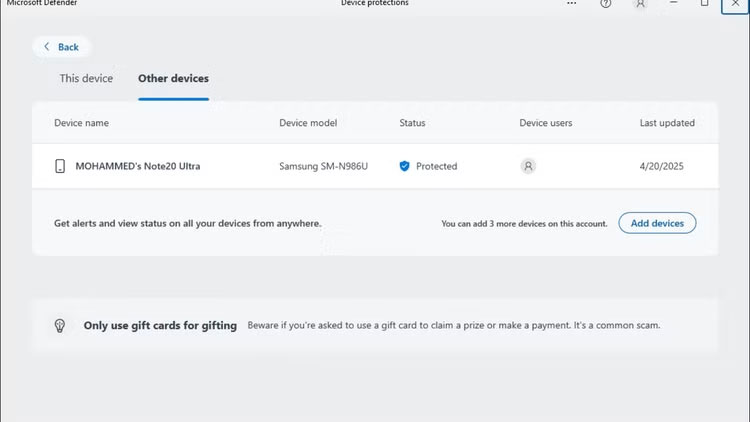Image resolution: width=750 pixels, height=422 pixels.
Task: Click the Add devices button
Action: coord(657,223)
